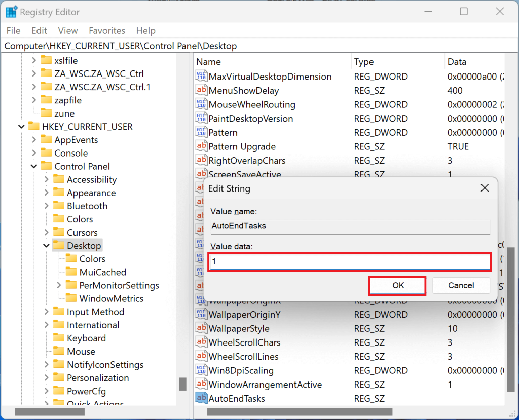The image size is (519, 420).
Task: Click the binary icon next to MaxVirtualDesktopDimension
Action: pos(201,77)
